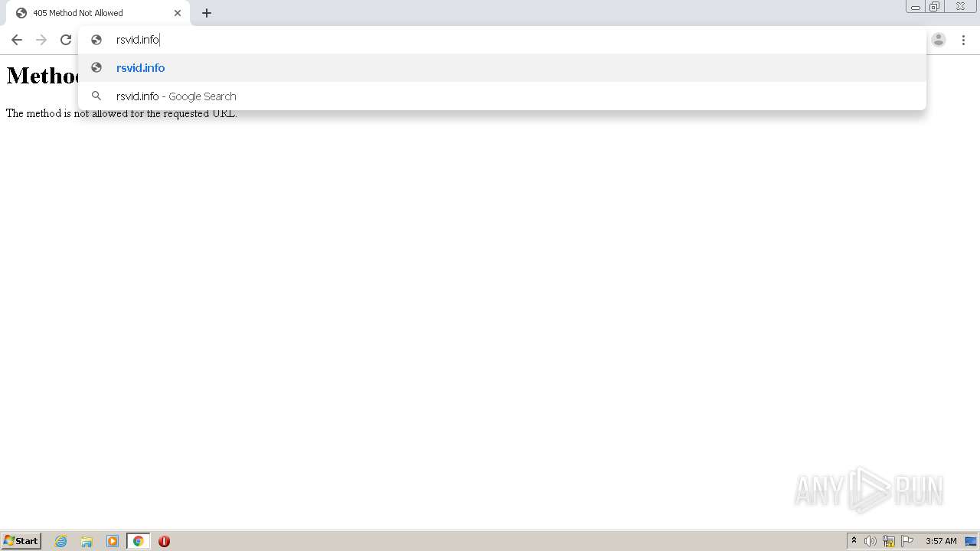Show hidden system tray icons

click(854, 541)
